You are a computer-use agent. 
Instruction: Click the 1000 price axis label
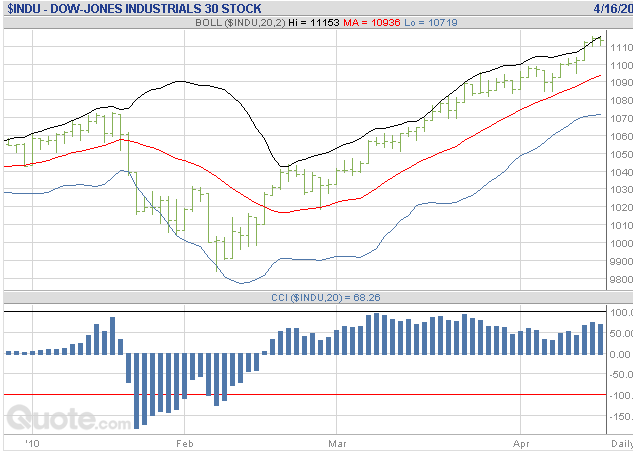(x=622, y=243)
